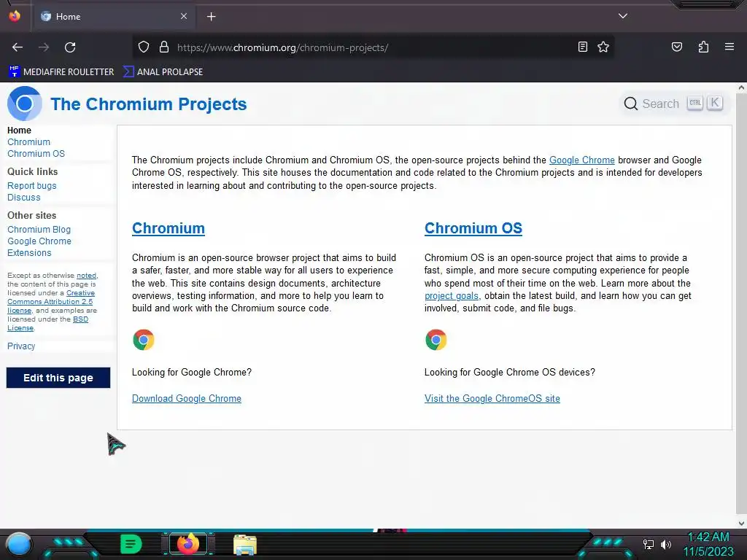
Task: Click the forward navigation arrow
Action: pos(44,47)
